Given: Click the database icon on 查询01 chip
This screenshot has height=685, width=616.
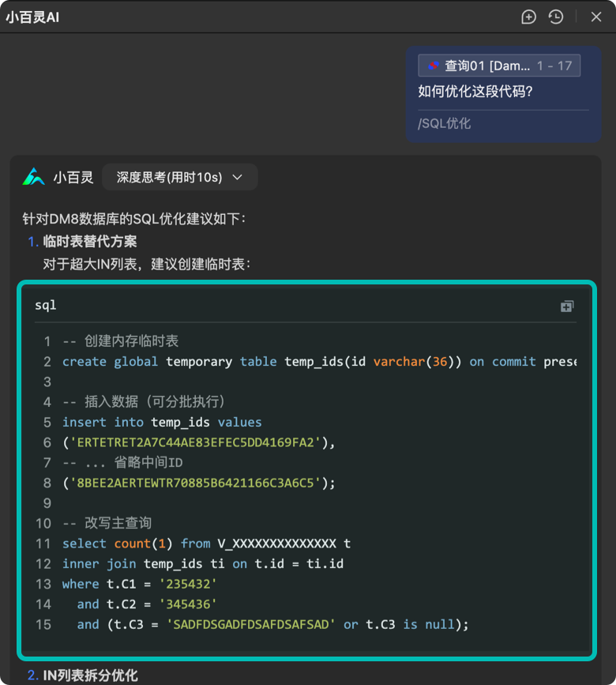Looking at the screenshot, I should 433,66.
